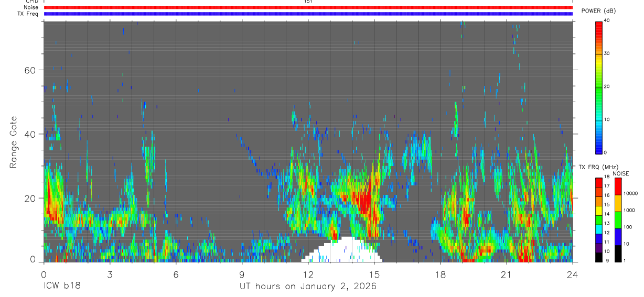Image resolution: width=644 pixels, height=297 pixels.
Task: Click the 24 label on the UT hours axis
Action: [573, 274]
